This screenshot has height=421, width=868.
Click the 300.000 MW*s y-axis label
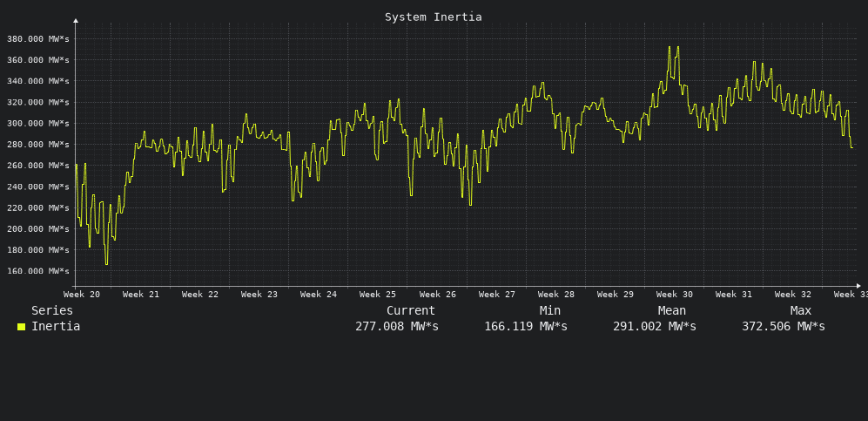coord(38,123)
